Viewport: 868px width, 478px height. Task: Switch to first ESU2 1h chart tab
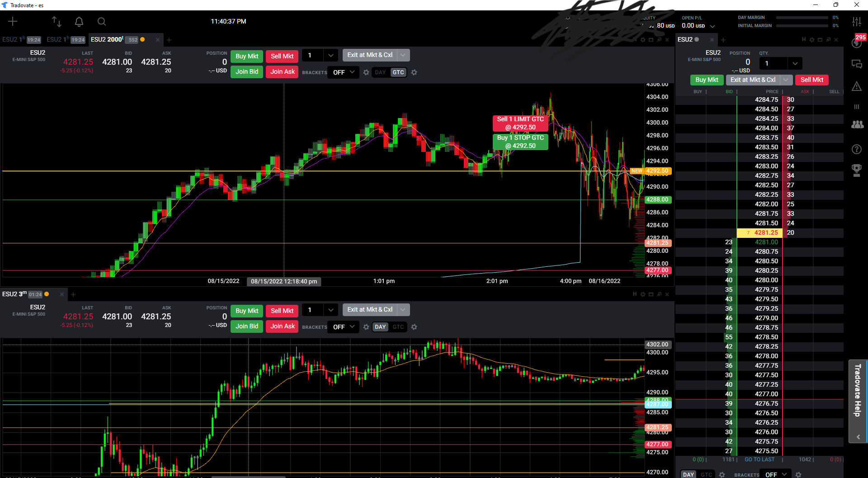coord(21,40)
